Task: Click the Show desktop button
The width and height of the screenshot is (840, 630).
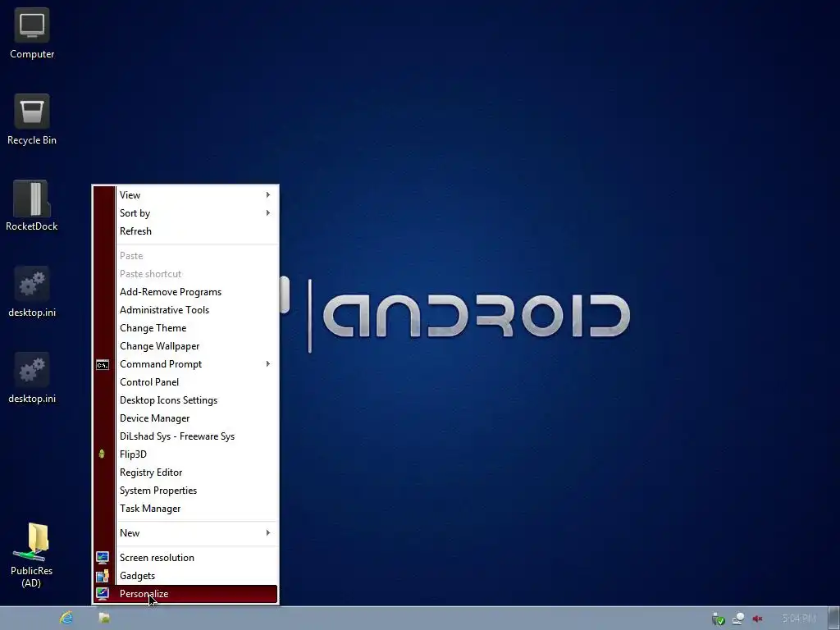Action: click(x=834, y=619)
